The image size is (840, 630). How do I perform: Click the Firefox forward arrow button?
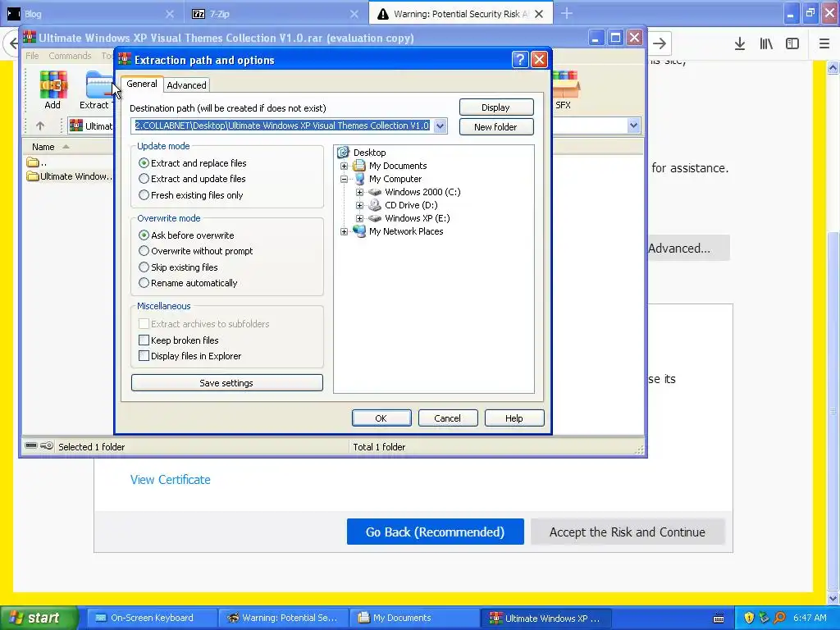660,44
